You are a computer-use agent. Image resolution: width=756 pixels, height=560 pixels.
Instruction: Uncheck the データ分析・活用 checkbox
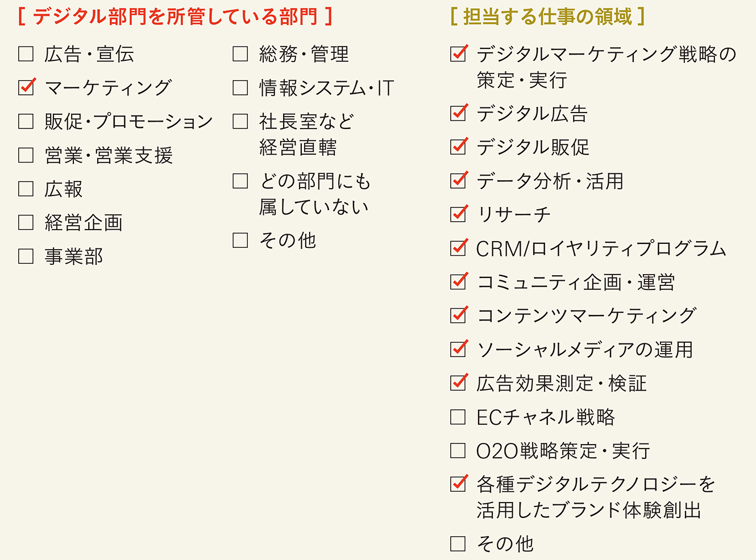point(458,181)
